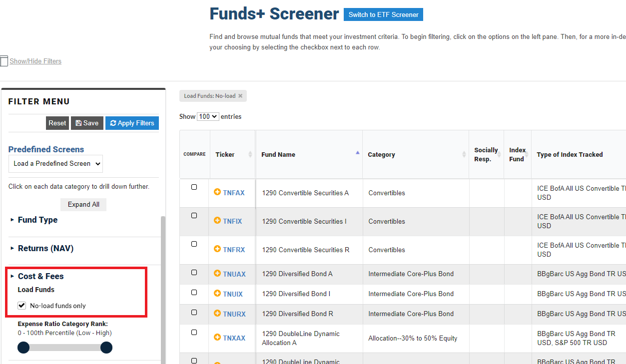This screenshot has height=364, width=626.
Task: Switch to ETF Screener
Action: coord(383,14)
